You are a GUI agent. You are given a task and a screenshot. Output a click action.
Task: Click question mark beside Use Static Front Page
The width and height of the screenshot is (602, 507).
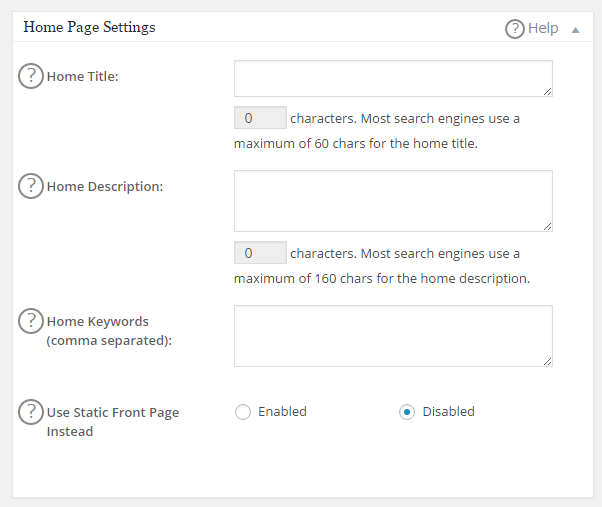click(x=31, y=411)
